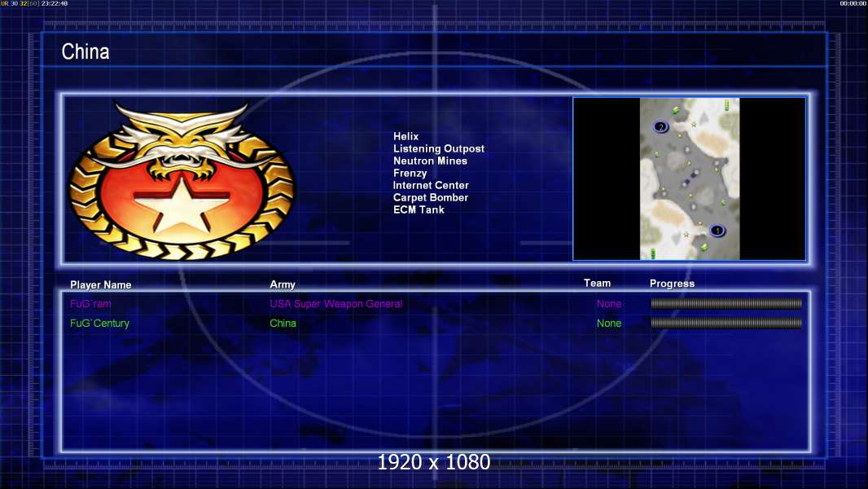Click the Team None value for FuG`Century
The image size is (868, 489).
609,323
